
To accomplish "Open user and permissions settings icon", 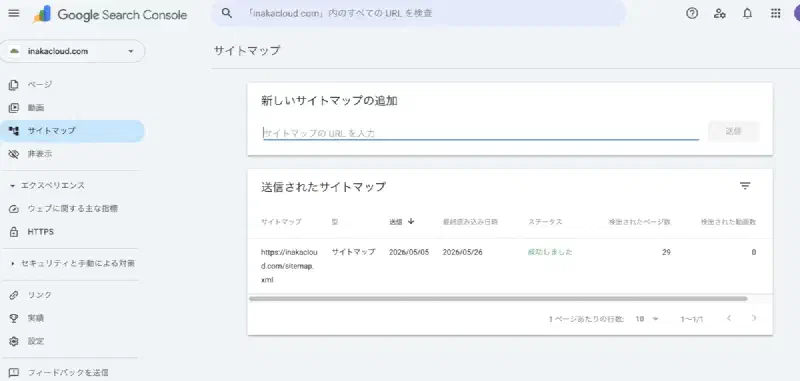I will (720, 14).
